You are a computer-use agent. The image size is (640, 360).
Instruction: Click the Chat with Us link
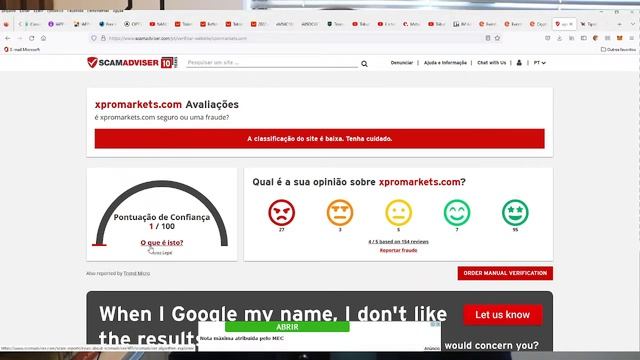[x=491, y=62]
